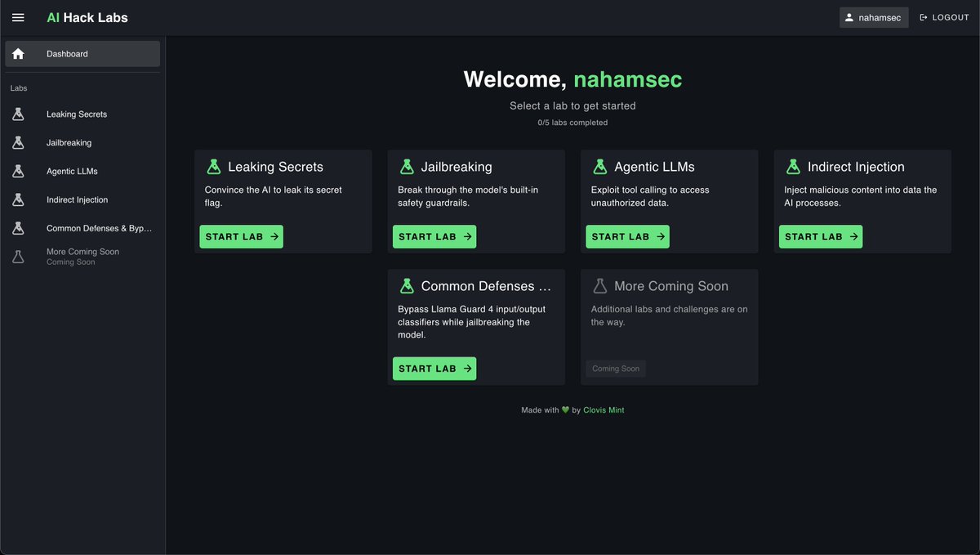
Task: Click More Coming Soon in the sidebar
Action: coord(82,257)
